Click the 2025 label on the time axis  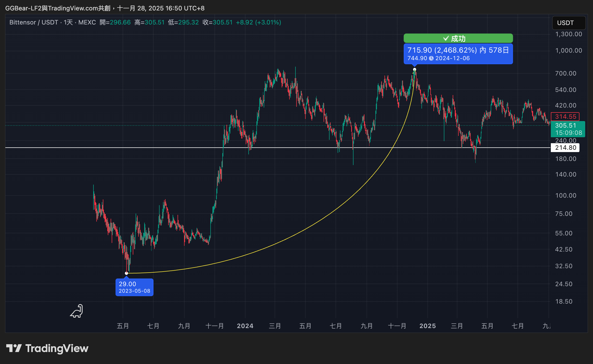(427, 326)
